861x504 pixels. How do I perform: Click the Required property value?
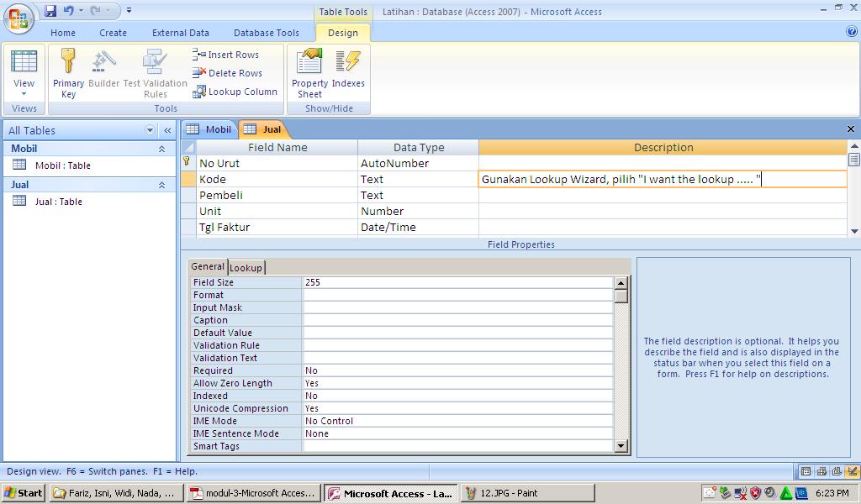[457, 370]
